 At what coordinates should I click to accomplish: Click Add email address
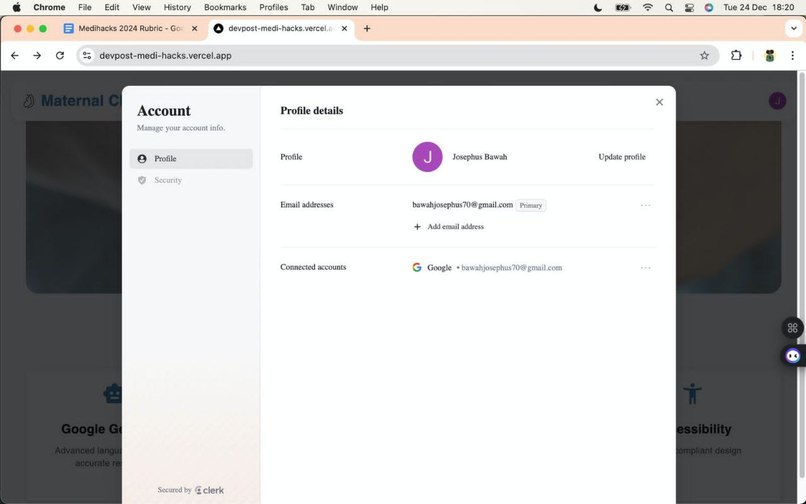pos(449,226)
